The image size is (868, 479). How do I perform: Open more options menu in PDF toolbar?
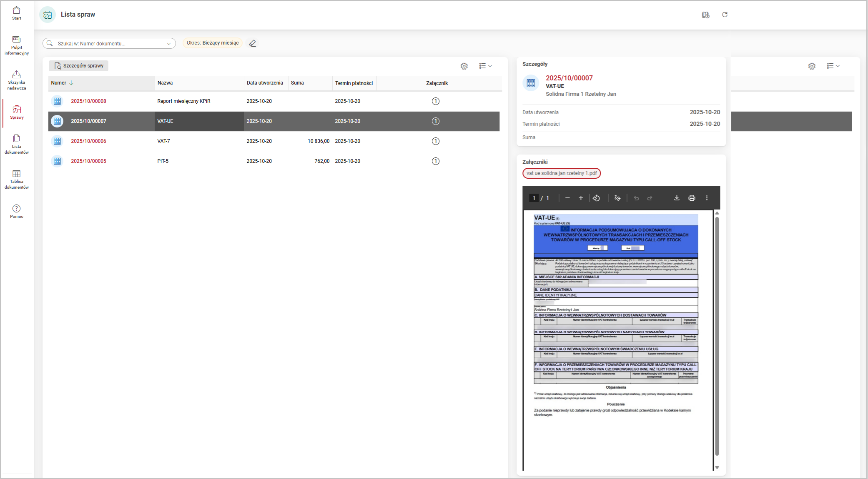coord(707,198)
